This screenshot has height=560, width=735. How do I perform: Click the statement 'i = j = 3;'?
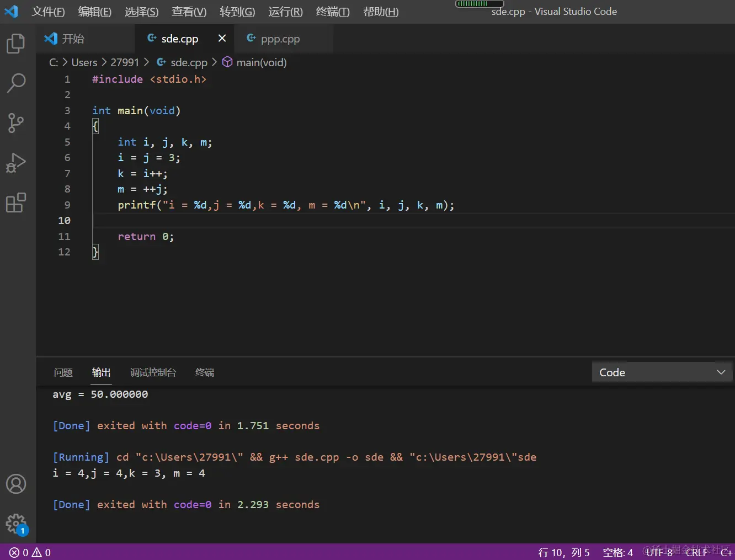click(149, 157)
